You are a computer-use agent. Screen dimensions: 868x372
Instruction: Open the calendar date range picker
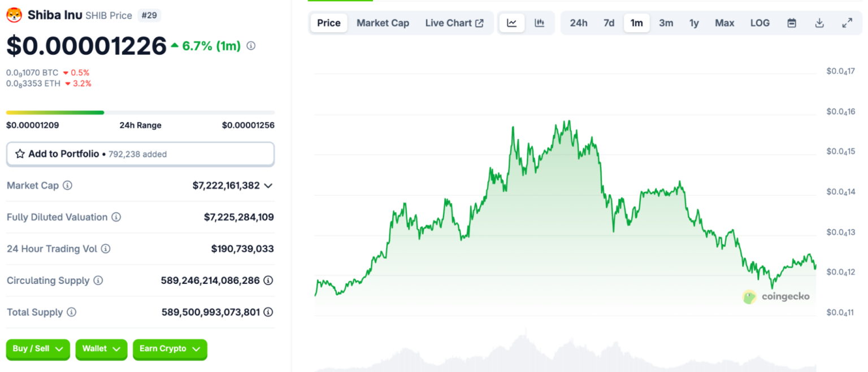coord(792,23)
